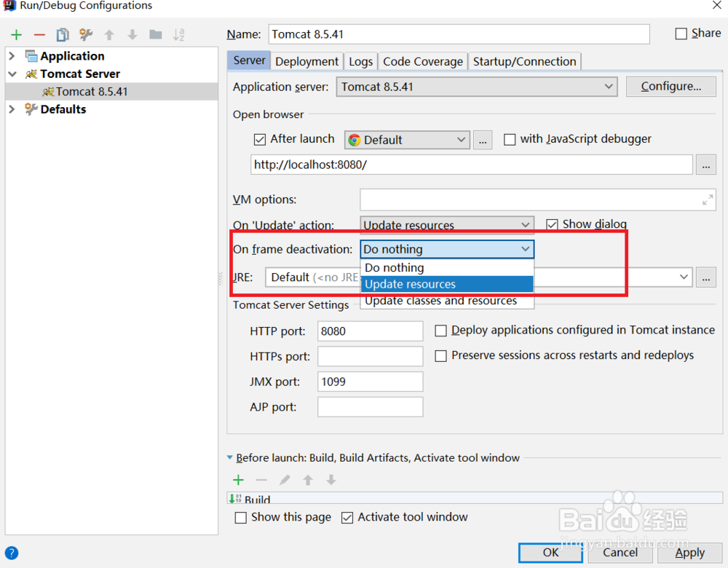Click the HTTP port field
The image size is (728, 568).
[x=370, y=331]
